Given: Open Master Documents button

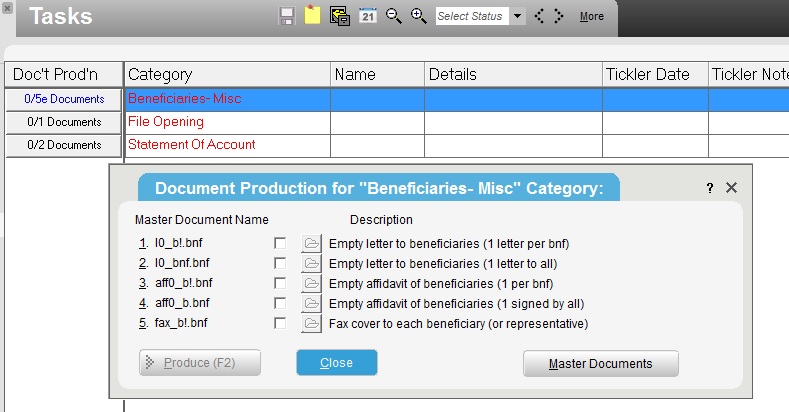Looking at the screenshot, I should (x=601, y=364).
